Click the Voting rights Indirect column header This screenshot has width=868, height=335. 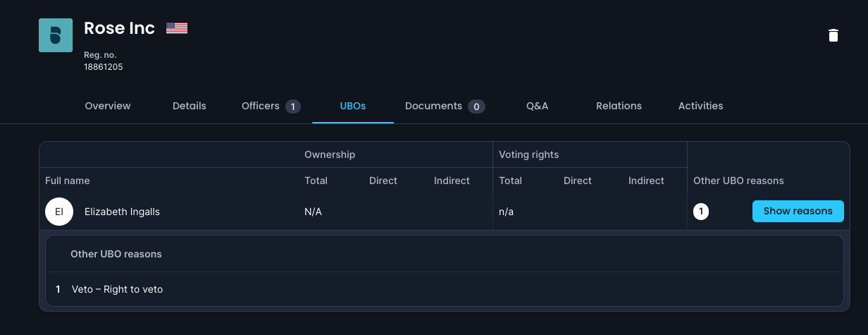tap(646, 181)
